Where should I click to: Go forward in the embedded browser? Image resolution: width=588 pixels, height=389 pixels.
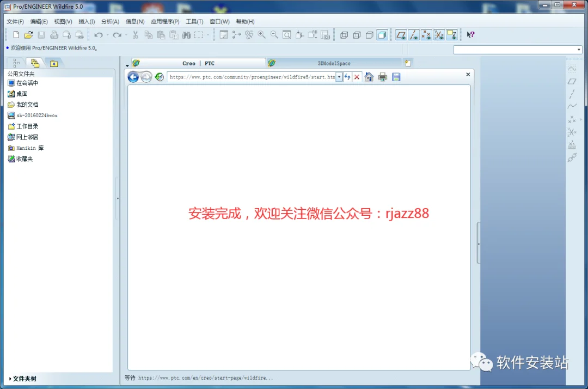(x=146, y=77)
